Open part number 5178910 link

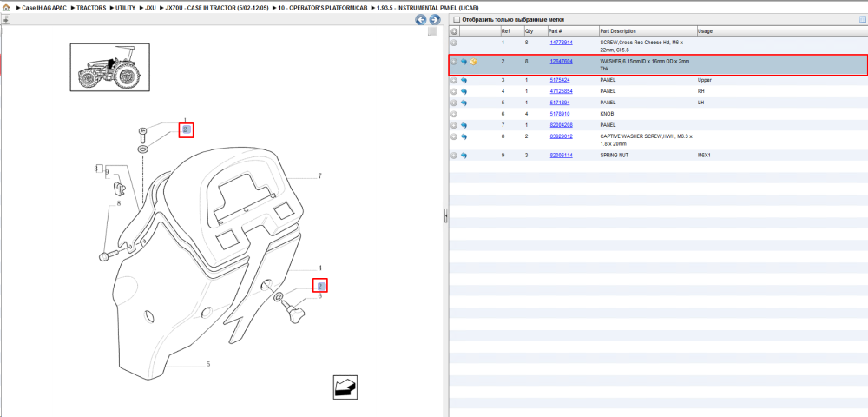click(559, 114)
